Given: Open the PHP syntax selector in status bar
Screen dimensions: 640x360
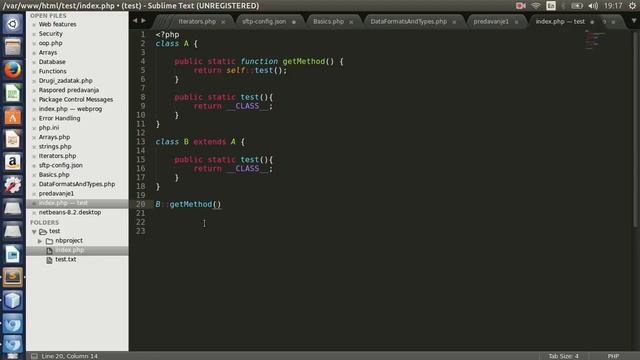Looking at the screenshot, I should (613, 356).
